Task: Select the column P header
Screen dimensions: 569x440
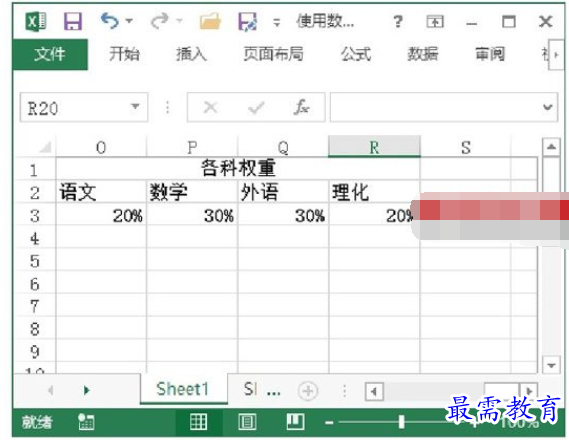Action: coord(192,147)
